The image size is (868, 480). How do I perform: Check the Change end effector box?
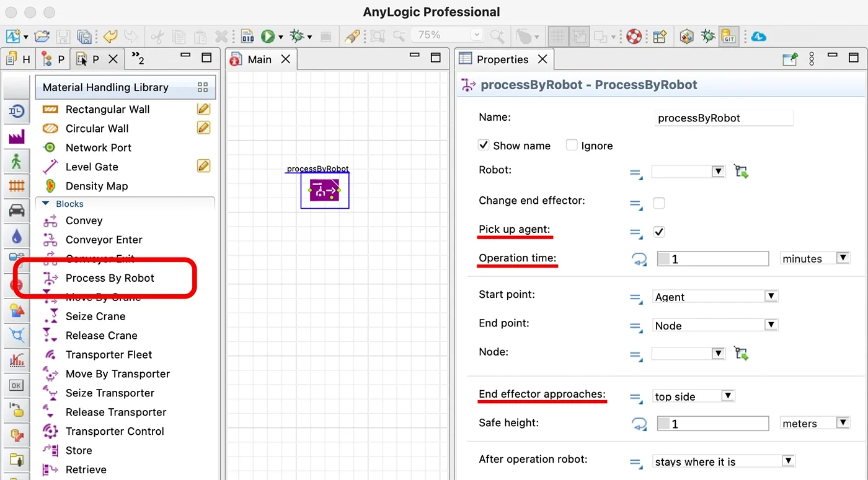(659, 203)
